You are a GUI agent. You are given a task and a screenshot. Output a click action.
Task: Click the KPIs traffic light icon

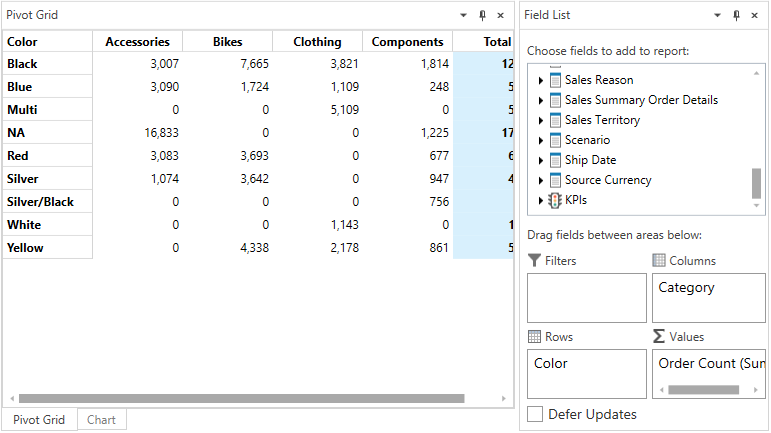(555, 201)
